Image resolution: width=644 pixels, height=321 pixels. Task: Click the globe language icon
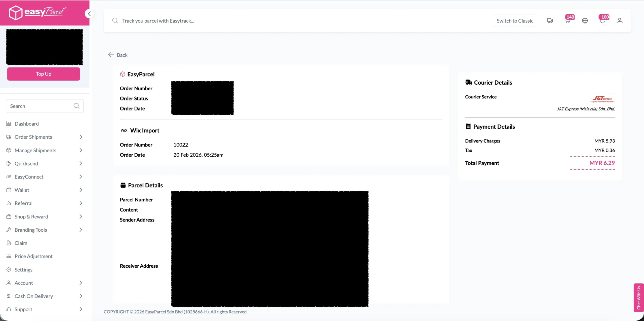pyautogui.click(x=585, y=21)
